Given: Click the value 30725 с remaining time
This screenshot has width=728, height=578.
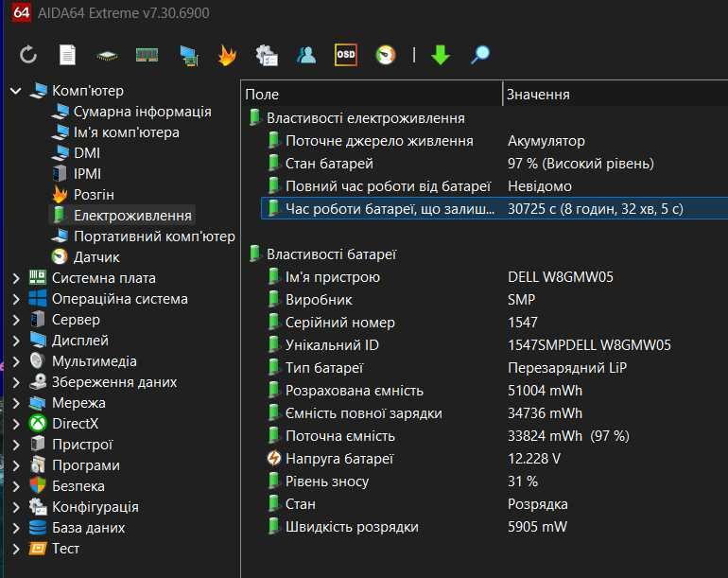Looking at the screenshot, I should (x=596, y=209).
